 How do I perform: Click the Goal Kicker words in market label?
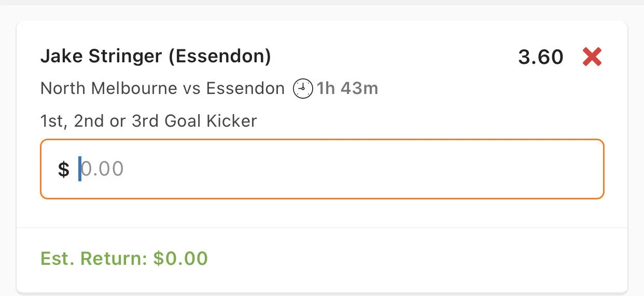click(211, 121)
